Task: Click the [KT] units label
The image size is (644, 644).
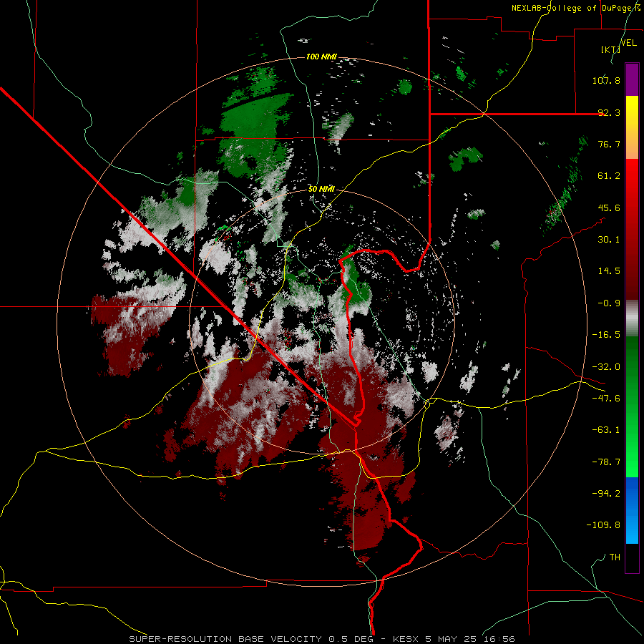Action: 610,49
